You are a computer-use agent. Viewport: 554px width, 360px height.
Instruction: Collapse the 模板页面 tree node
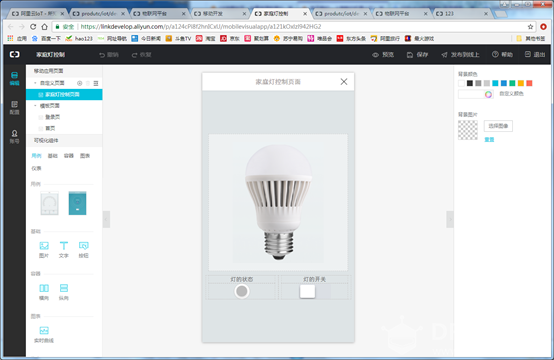pyautogui.click(x=35, y=106)
